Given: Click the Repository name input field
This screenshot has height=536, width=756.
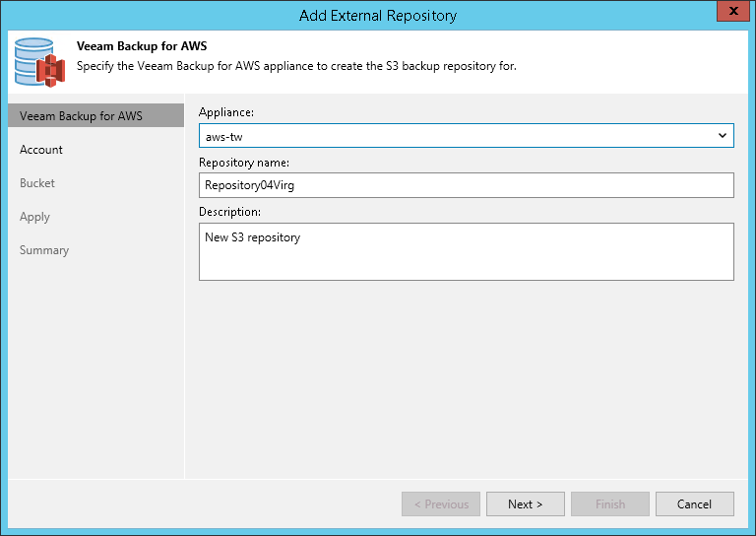Looking at the screenshot, I should tap(467, 185).
